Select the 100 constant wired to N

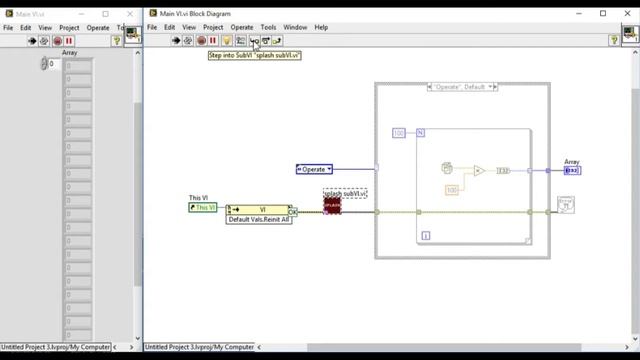coord(399,133)
